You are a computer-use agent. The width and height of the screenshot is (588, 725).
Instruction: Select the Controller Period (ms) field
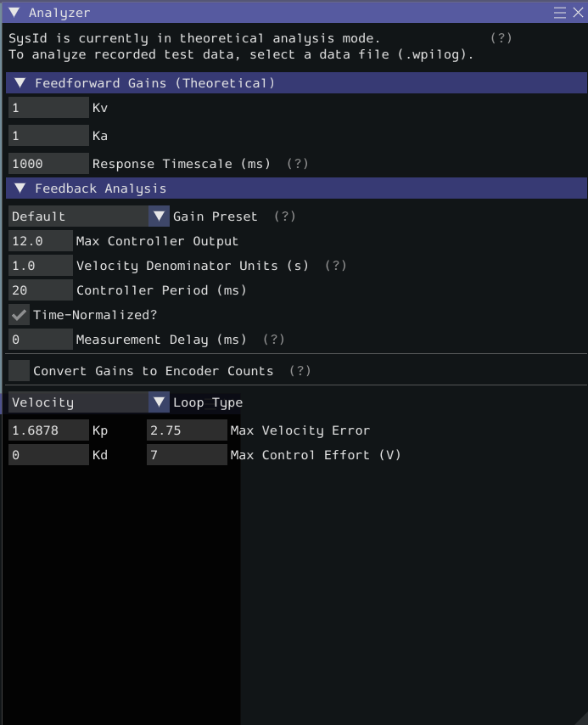click(x=41, y=290)
